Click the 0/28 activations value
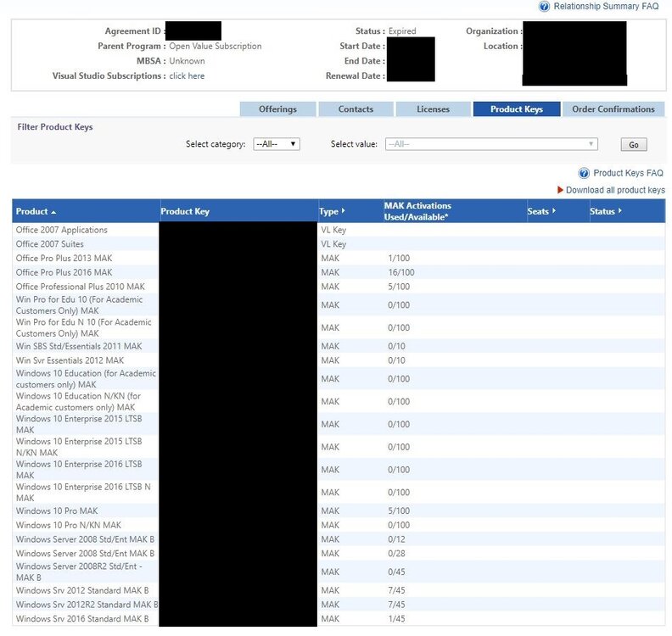This screenshot has width=672, height=636. click(396, 554)
